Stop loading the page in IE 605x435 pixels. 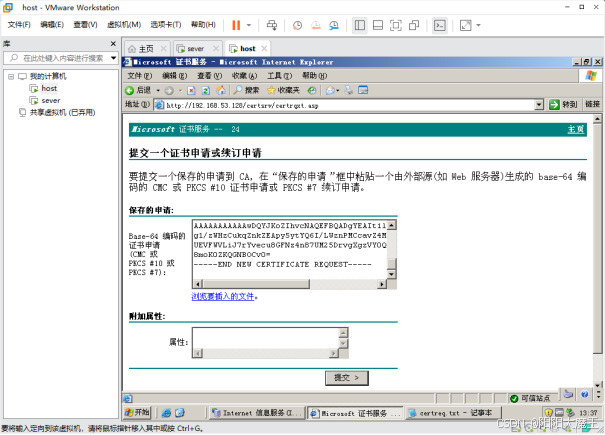[x=191, y=91]
